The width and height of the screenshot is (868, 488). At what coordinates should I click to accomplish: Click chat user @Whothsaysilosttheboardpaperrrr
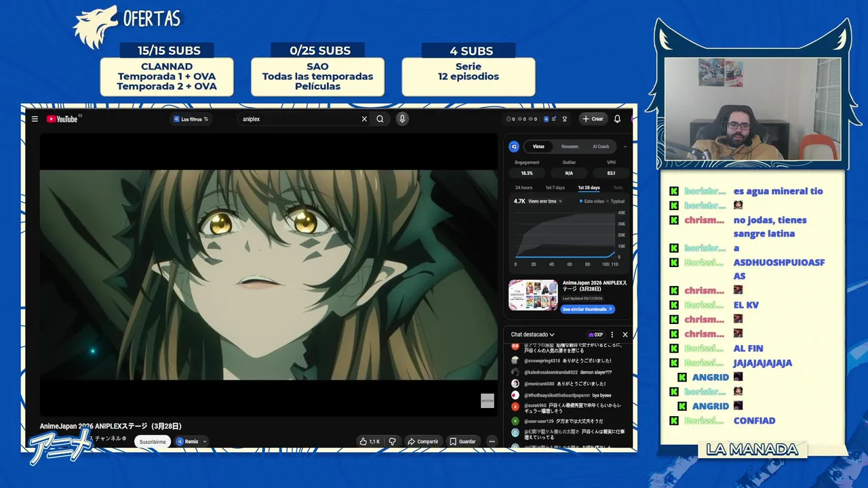point(557,395)
